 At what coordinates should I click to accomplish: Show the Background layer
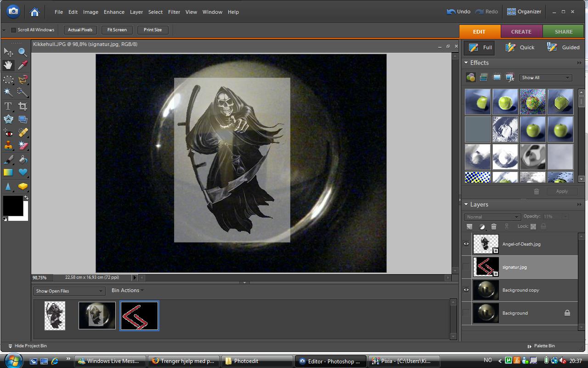coord(466,313)
